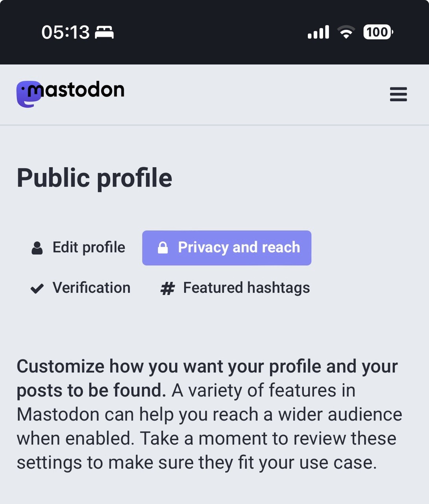429x504 pixels.
Task: Click the person icon beside Edit profile
Action: [x=37, y=248]
